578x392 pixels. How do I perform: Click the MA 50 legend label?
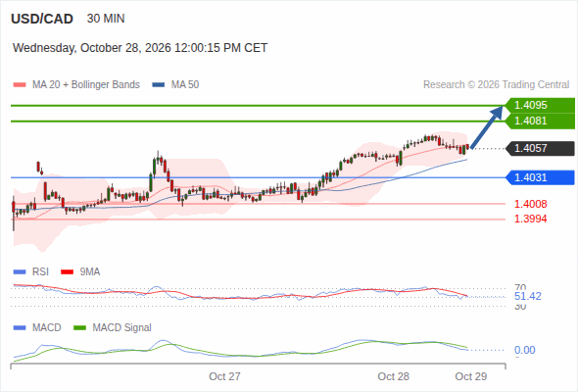185,85
